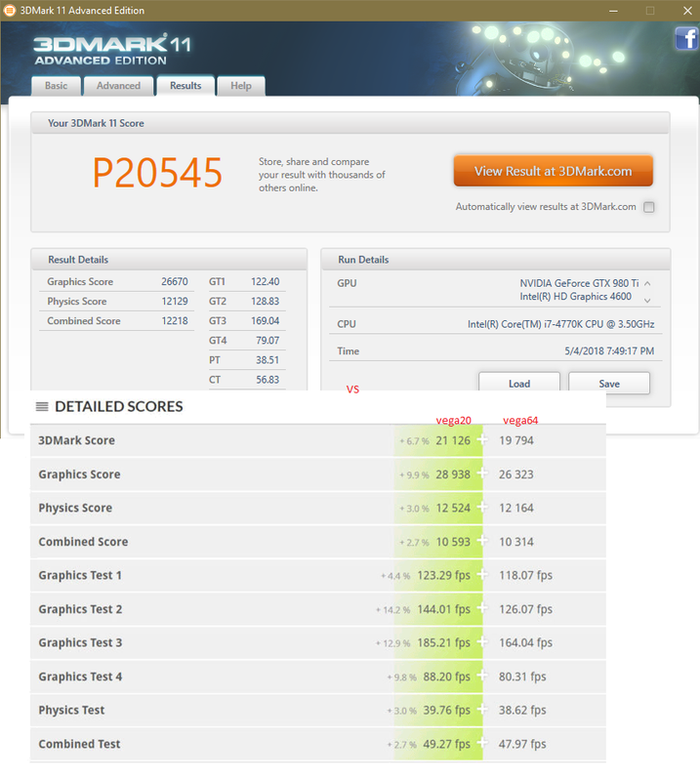Viewport: 700px width, 781px height.
Task: Click Graphics Test 2 value 144.01 fps
Action: click(443, 609)
